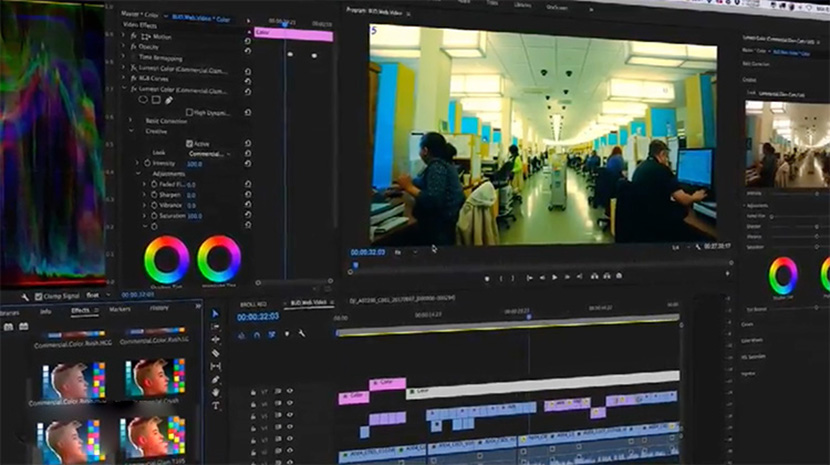The width and height of the screenshot is (830, 465).
Task: Select the Hand tool
Action: [215, 392]
